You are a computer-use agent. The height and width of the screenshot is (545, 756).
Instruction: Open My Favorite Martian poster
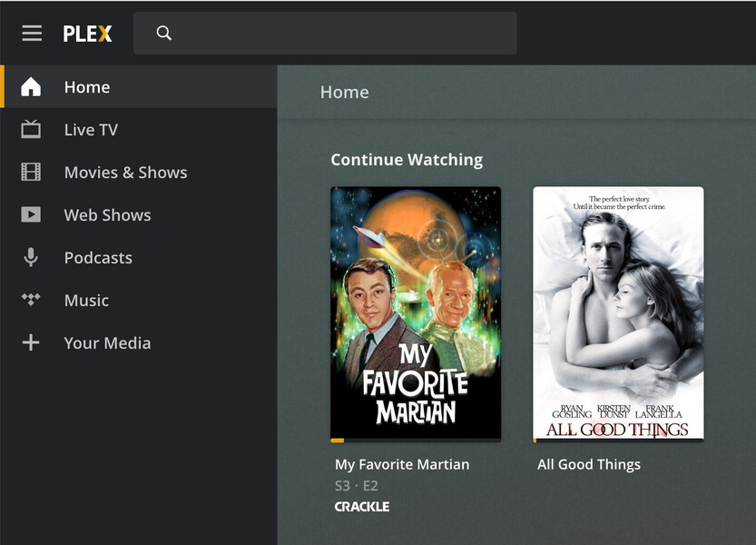tap(416, 312)
